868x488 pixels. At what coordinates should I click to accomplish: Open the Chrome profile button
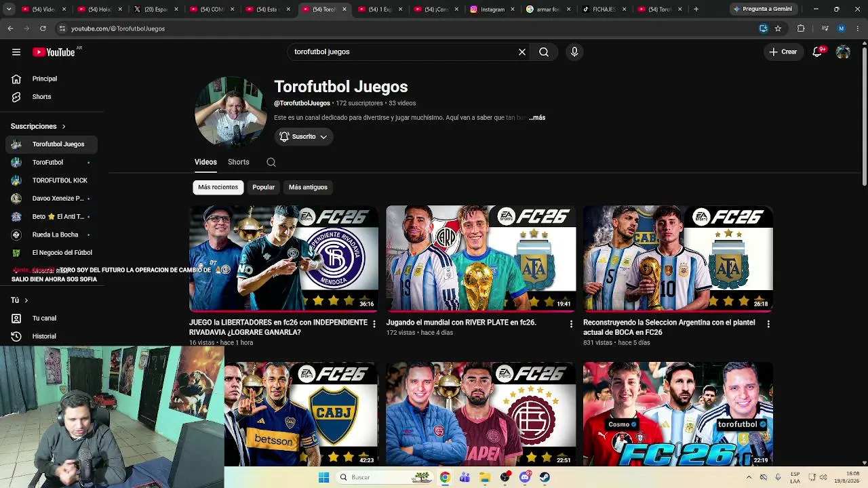842,28
